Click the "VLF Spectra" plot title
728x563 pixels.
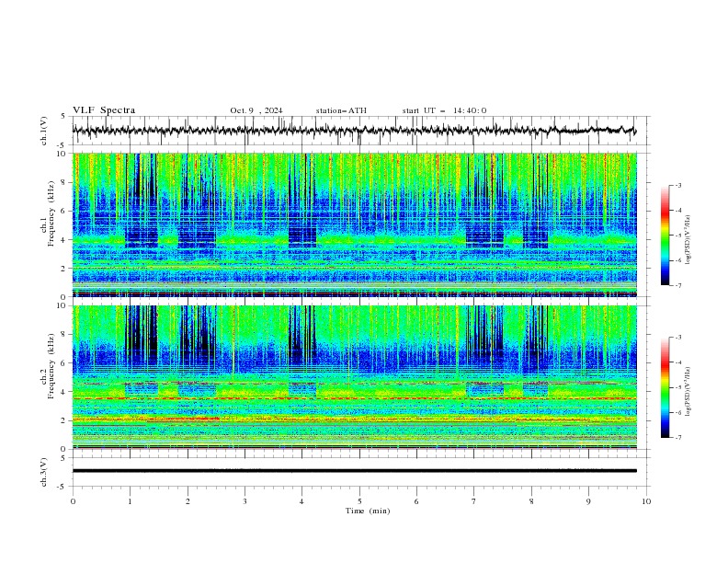104,110
